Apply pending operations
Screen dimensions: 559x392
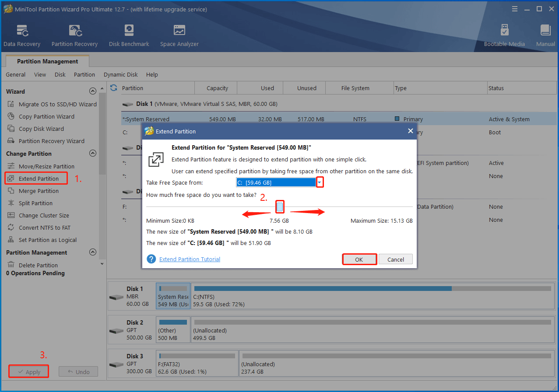(29, 372)
